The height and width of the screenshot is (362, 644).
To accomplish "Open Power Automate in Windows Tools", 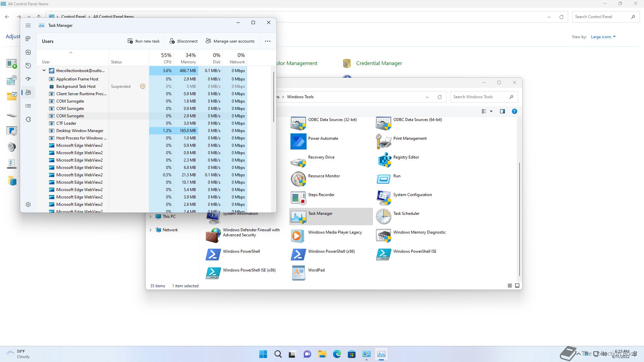I will point(298,141).
